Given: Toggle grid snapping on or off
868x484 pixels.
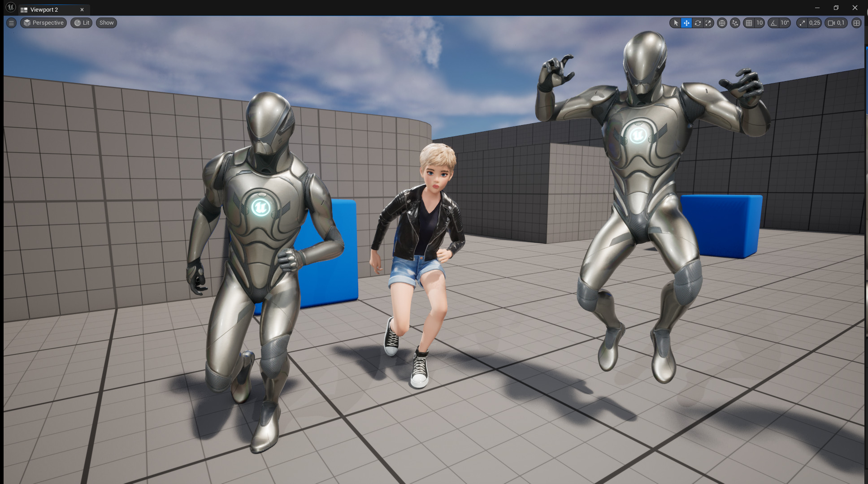Looking at the screenshot, I should click(x=749, y=23).
